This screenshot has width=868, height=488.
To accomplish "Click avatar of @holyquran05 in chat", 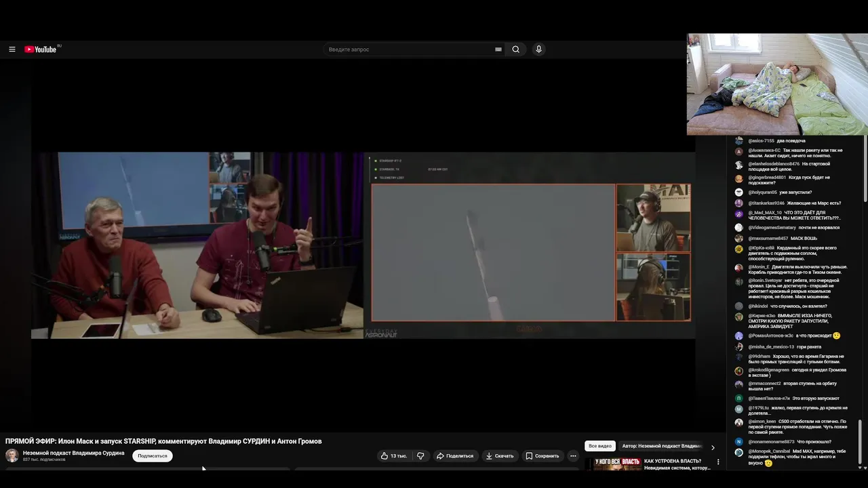I will pyautogui.click(x=739, y=192).
